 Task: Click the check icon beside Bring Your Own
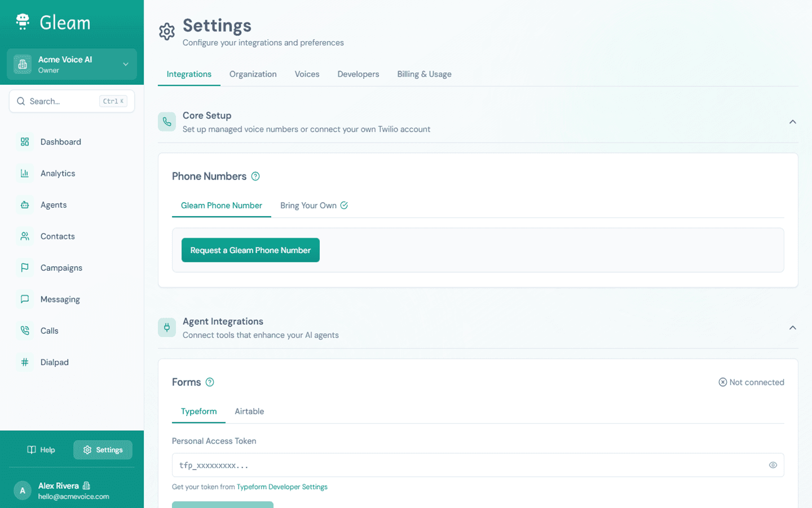[x=344, y=205]
